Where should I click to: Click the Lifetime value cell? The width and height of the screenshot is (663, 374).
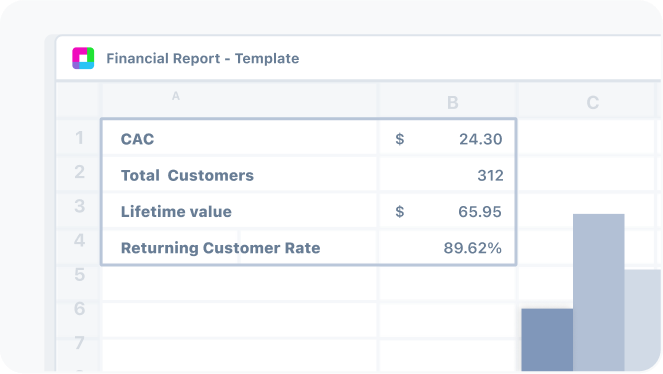[239, 211]
